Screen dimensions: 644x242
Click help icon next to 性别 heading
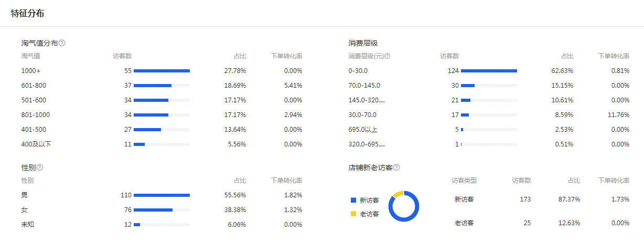pos(39,167)
